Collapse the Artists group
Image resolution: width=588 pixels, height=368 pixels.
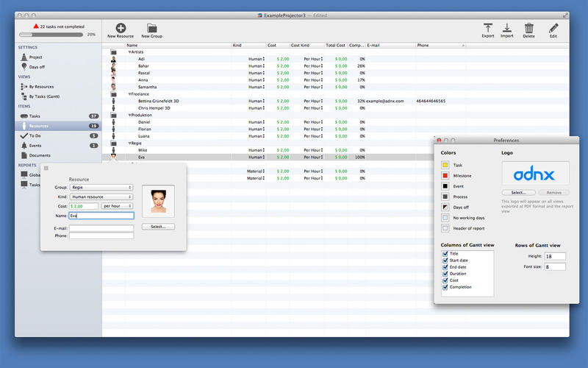[130, 52]
